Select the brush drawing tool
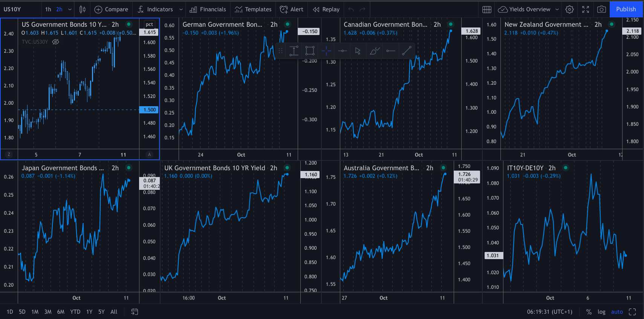Image resolution: width=644 pixels, height=319 pixels. [375, 50]
